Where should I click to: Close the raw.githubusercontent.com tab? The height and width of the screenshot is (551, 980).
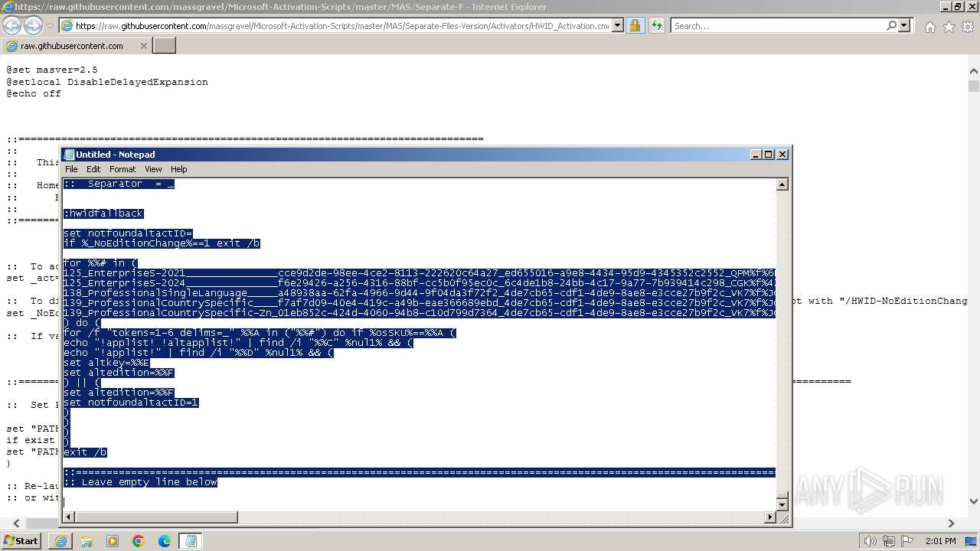[143, 46]
